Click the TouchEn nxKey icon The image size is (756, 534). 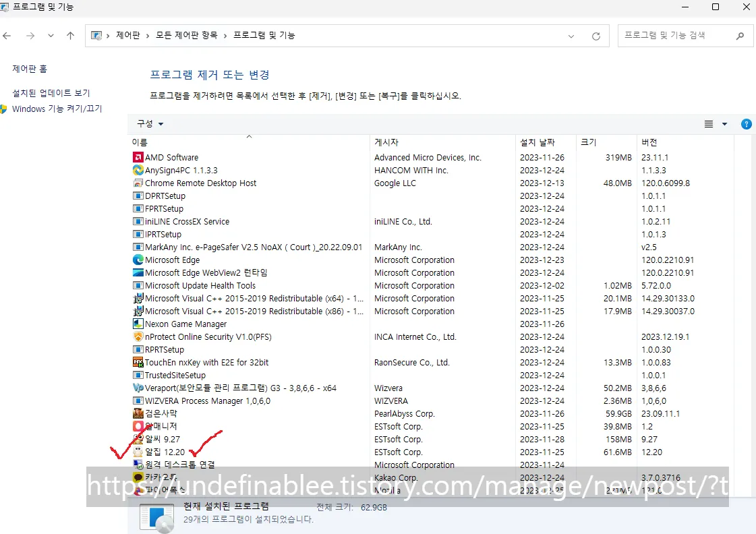[x=138, y=362]
